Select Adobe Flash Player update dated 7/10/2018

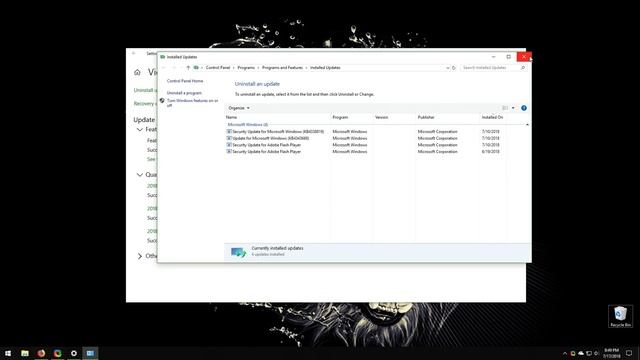pyautogui.click(x=366, y=145)
